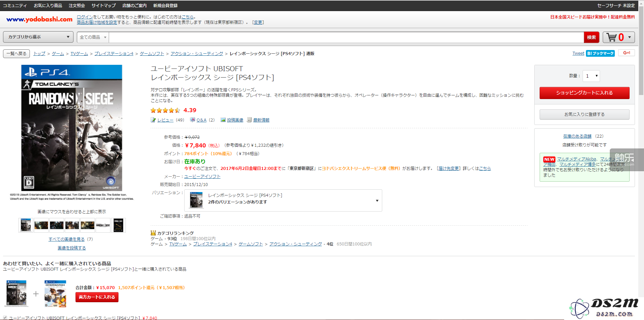Select the fourth screenshot thumbnail
644x320 pixels.
(x=72, y=225)
